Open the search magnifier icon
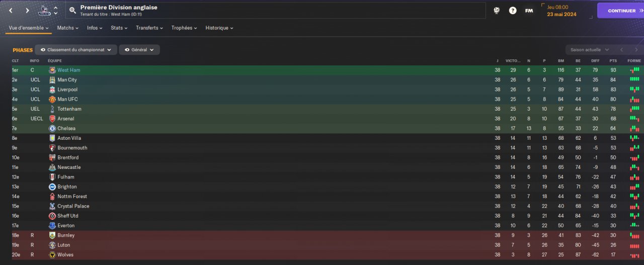Image resolution: width=644 pixels, height=265 pixels. 73,10
